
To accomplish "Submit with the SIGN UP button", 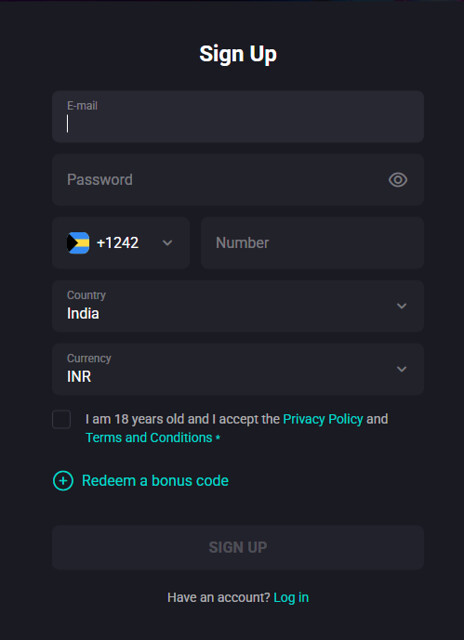I will point(238,547).
